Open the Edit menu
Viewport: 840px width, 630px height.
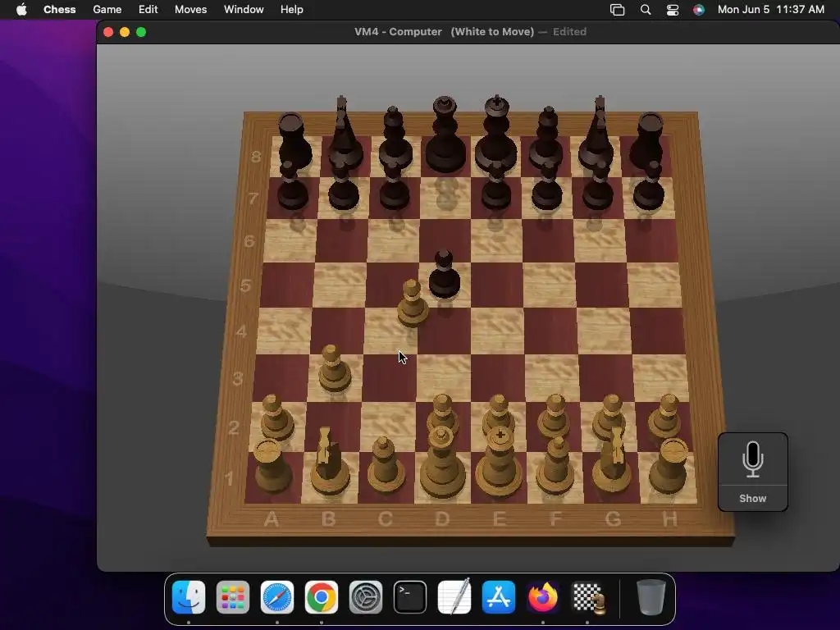pyautogui.click(x=148, y=10)
